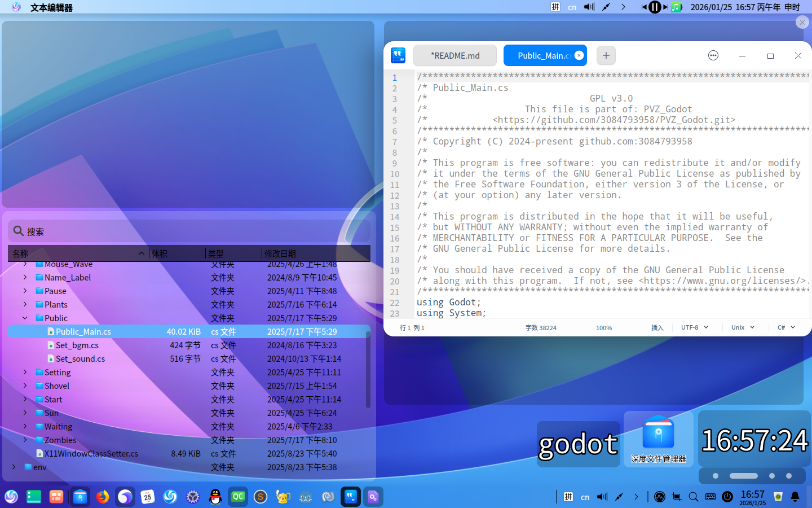Toggle the 拼 input method in top bar
This screenshot has height=508, width=812.
tap(555, 7)
